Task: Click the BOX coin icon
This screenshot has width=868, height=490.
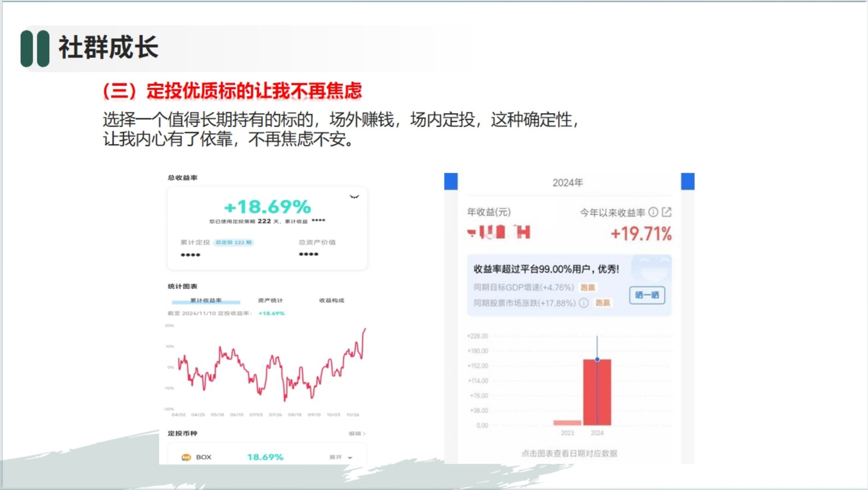Action: 186,457
